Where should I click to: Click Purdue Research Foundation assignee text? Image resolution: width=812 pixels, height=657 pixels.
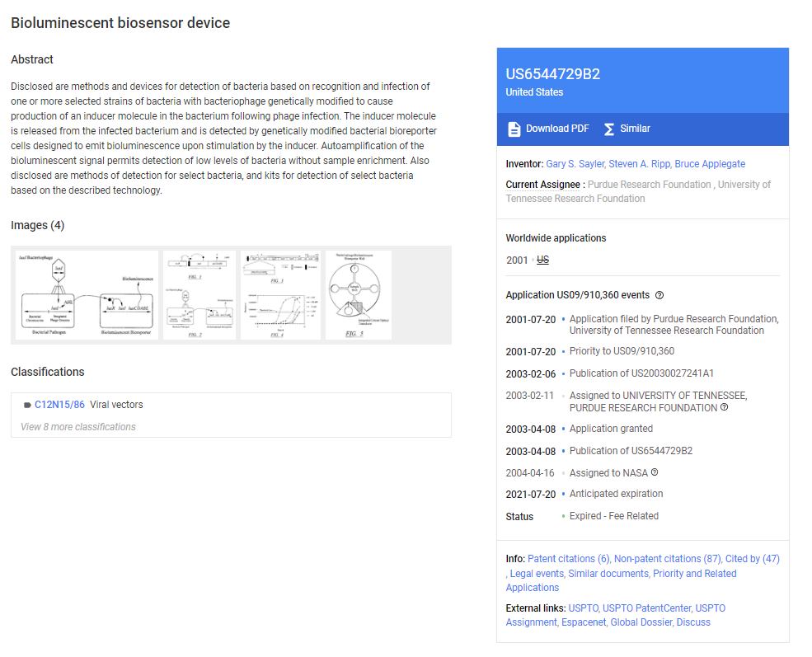pos(650,185)
